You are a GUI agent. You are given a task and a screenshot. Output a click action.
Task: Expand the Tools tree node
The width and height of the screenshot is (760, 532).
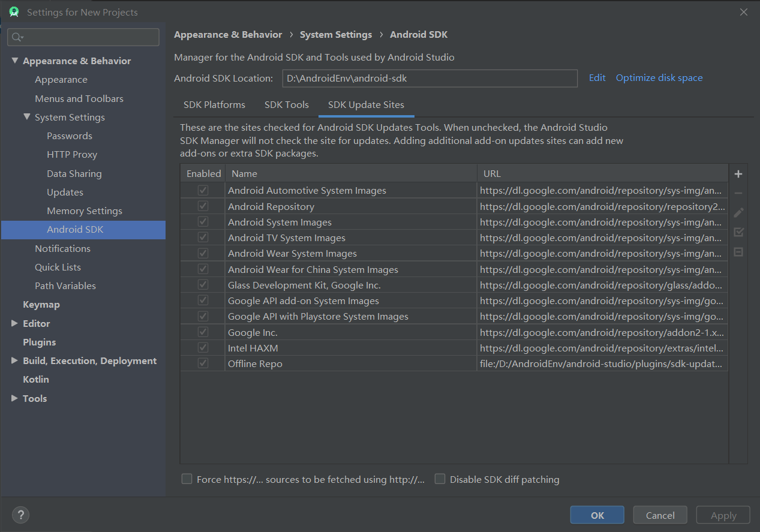click(x=14, y=398)
